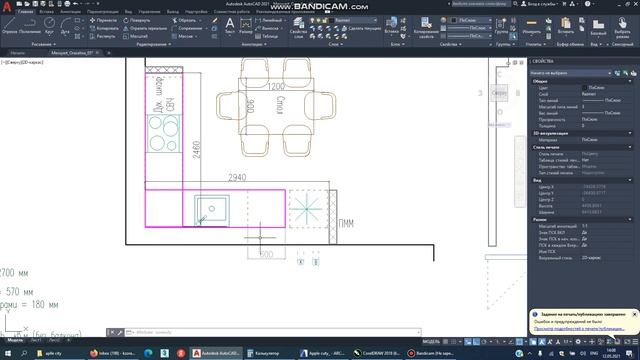Click the Отразить зеркально (Mirror) tool
The image size is (640, 360).
145,28
